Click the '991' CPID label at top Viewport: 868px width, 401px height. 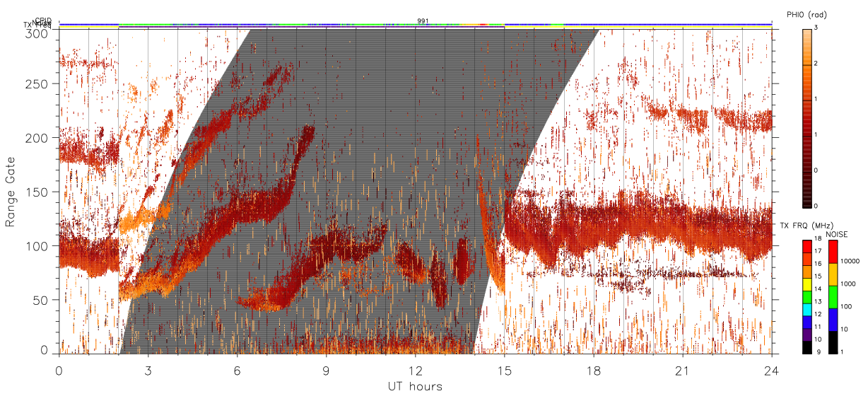423,21
